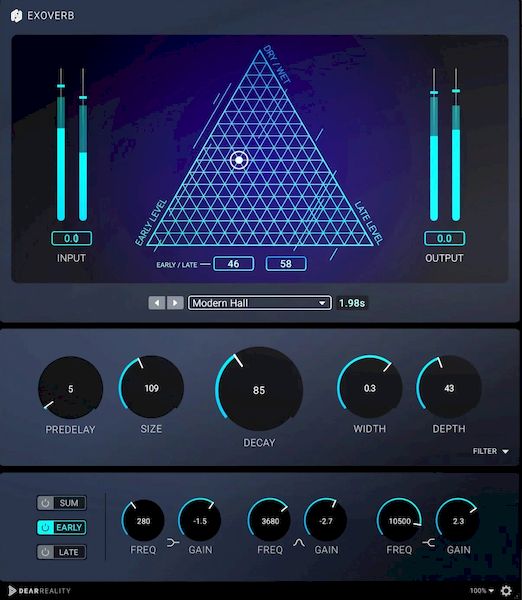Click the INPUT label
This screenshot has height=600, width=522.
(71, 258)
